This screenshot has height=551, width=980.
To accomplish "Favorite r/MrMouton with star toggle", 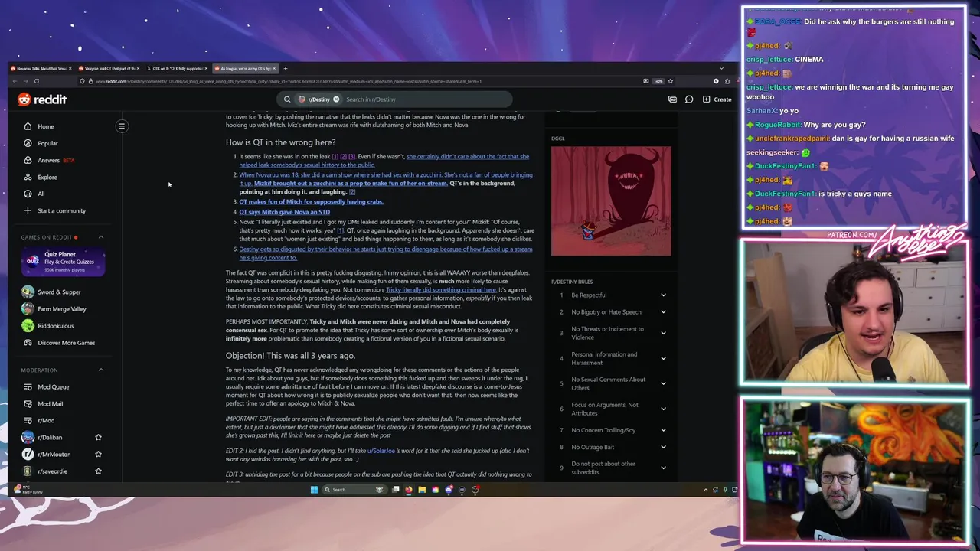I will 98,455.
